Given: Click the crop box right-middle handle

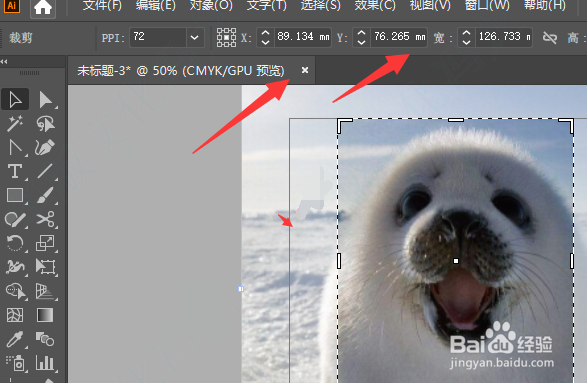Looking at the screenshot, I should (x=572, y=261).
